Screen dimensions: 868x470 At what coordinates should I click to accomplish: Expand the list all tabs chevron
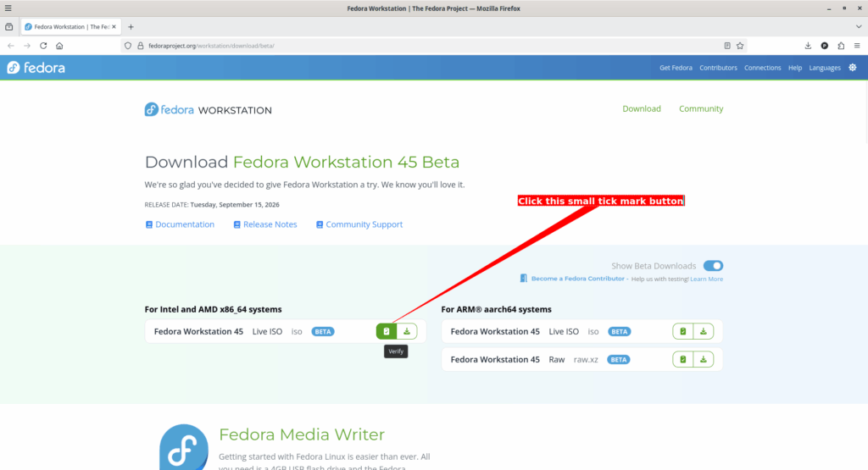coord(859,26)
